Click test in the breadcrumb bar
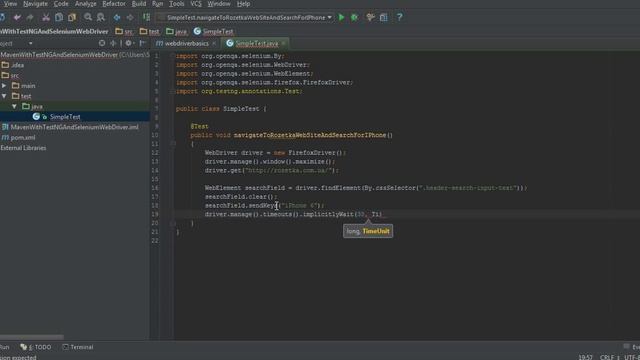Screen dimensions: 640x360 pyautogui.click(x=149, y=31)
